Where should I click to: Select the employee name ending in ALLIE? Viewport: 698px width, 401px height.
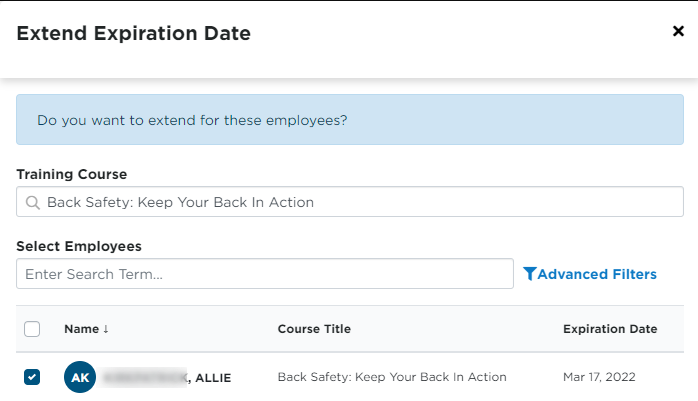coord(167,377)
